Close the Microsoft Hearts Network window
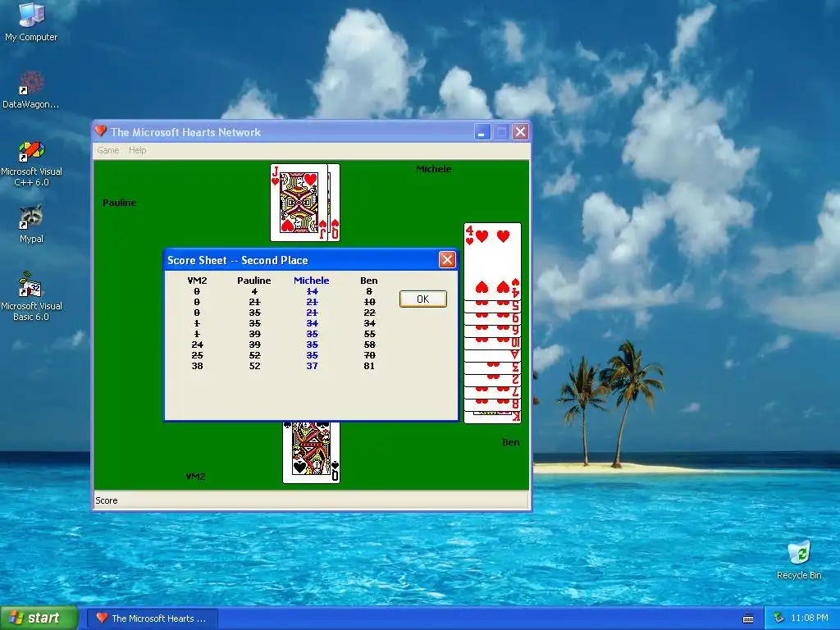This screenshot has height=630, width=840. [520, 132]
